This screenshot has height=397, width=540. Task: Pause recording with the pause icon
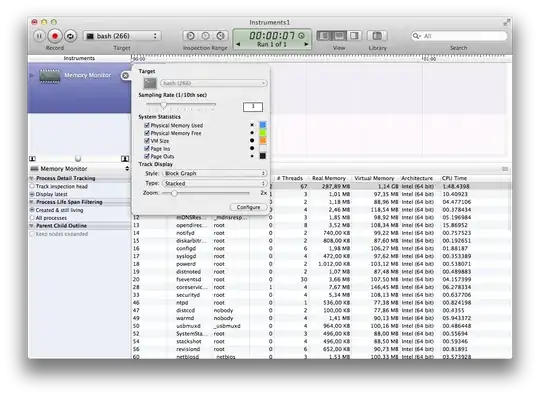[39, 36]
